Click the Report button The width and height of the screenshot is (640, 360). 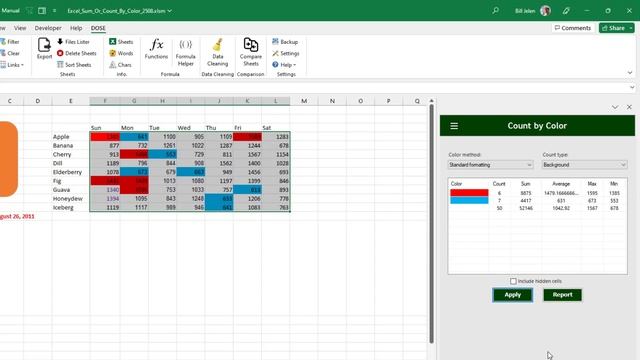tap(562, 295)
